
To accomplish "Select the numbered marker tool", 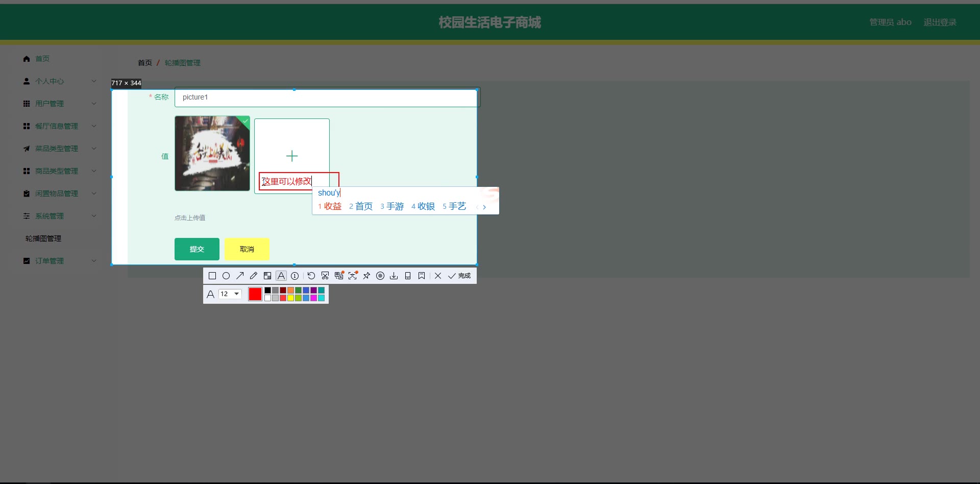I will point(295,276).
